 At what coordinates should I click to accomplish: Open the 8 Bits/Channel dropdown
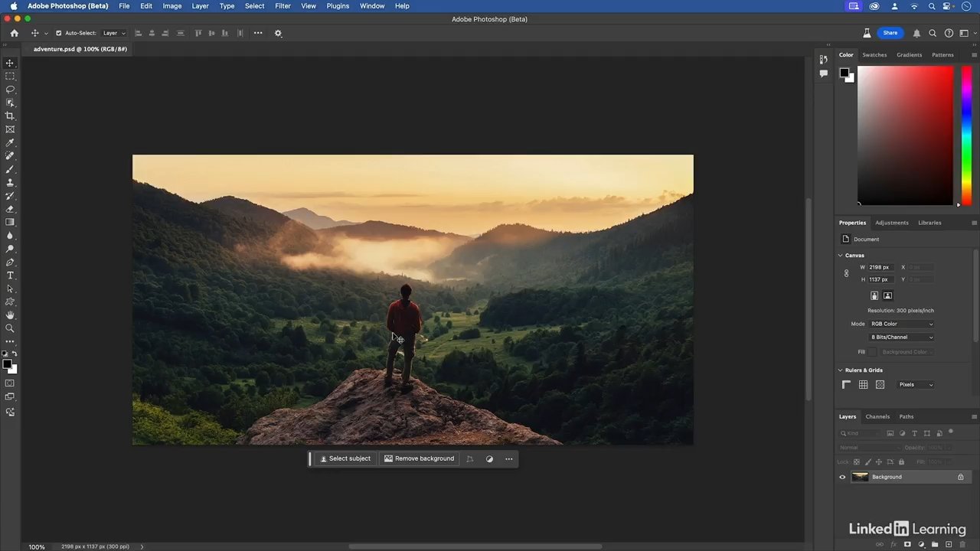901,337
